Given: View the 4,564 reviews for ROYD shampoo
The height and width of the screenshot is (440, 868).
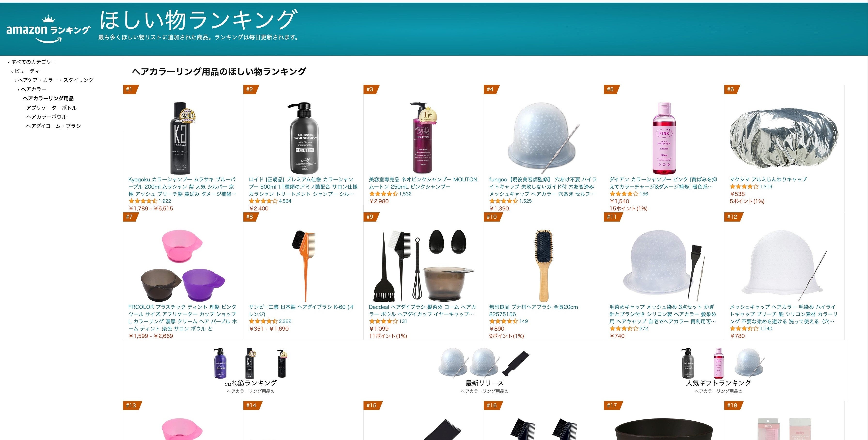Looking at the screenshot, I should click(285, 201).
